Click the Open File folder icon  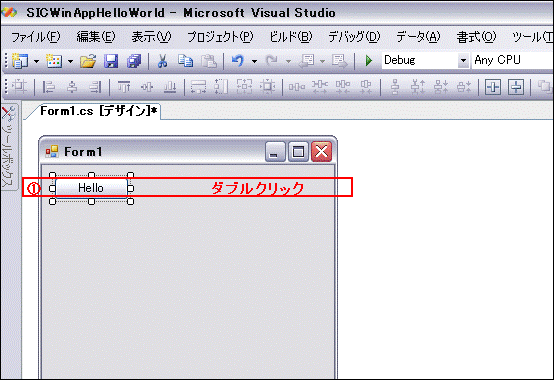click(x=88, y=61)
